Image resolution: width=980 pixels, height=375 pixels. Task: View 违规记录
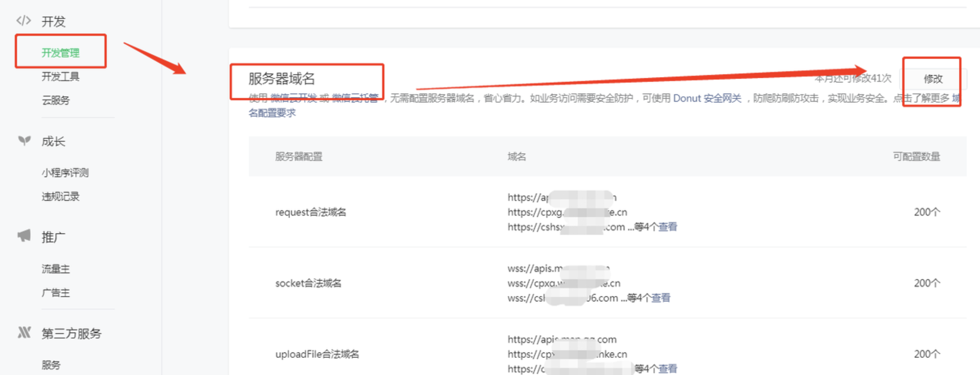(60, 196)
